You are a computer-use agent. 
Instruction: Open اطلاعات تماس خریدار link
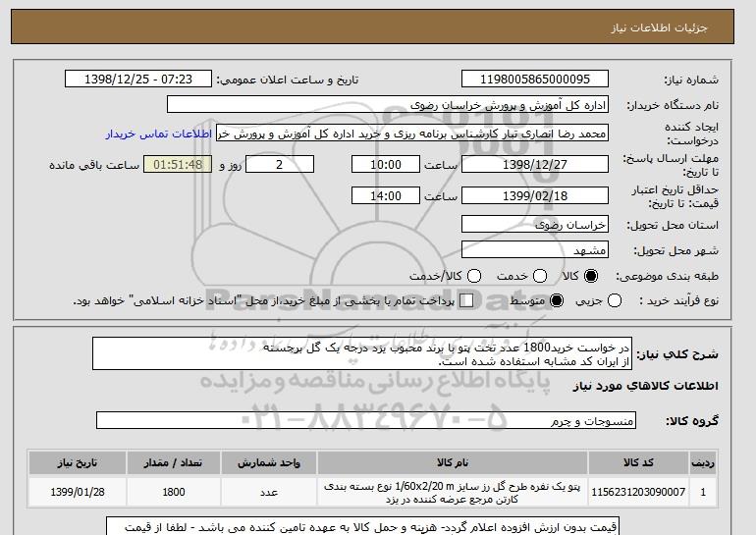[x=159, y=134]
